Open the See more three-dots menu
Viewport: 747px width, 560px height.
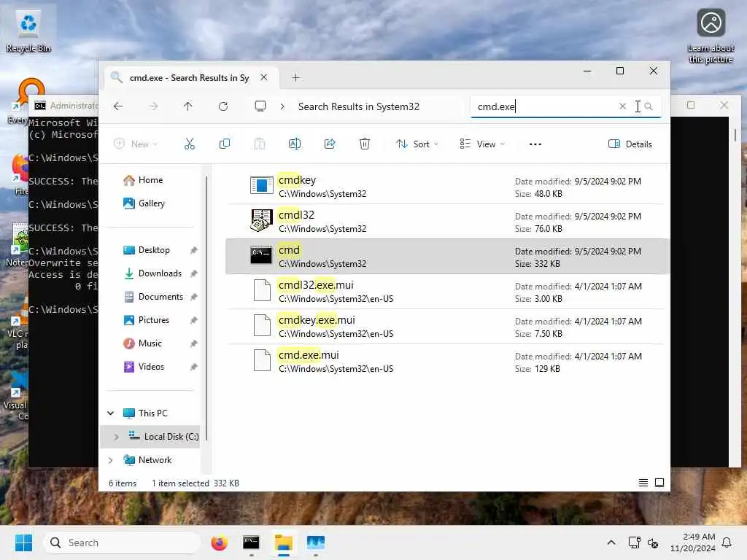535,144
